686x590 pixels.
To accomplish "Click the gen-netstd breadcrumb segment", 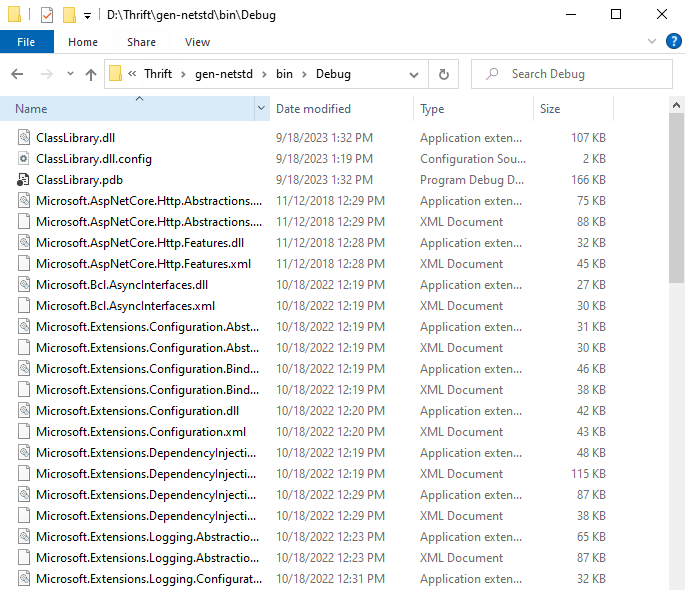I will (x=224, y=74).
